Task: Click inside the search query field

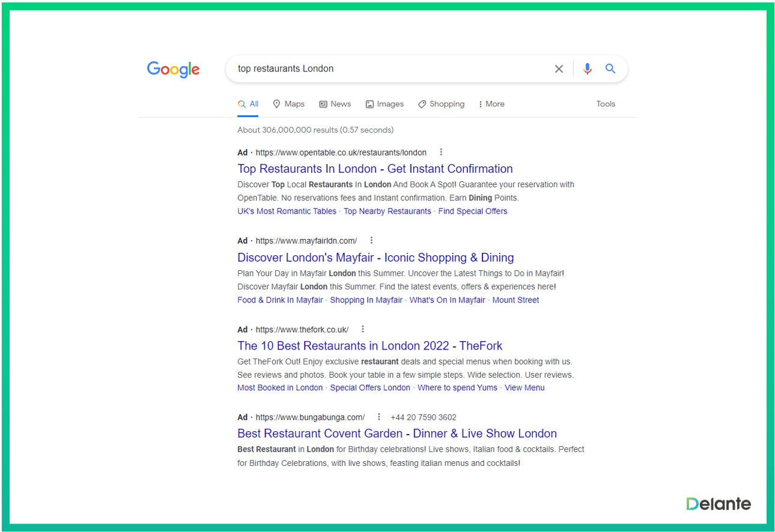Action: tap(391, 69)
